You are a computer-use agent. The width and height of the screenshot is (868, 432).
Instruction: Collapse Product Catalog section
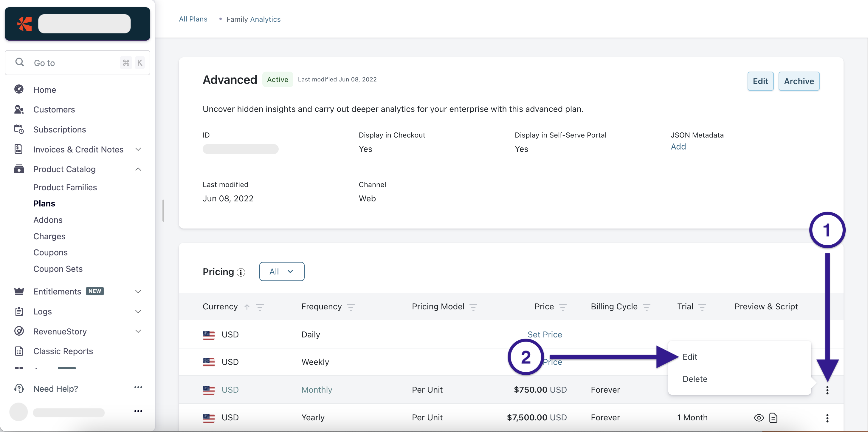[x=138, y=169]
